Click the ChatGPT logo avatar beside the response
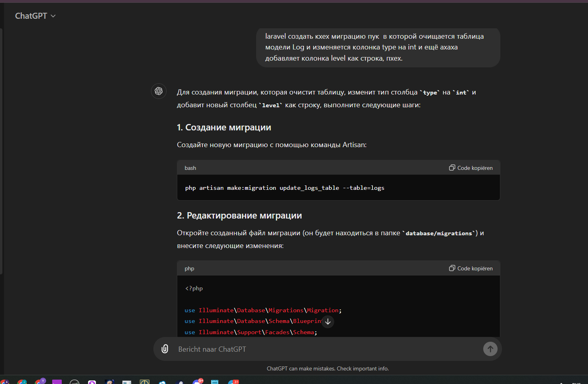This screenshot has height=384, width=588. coord(159,91)
